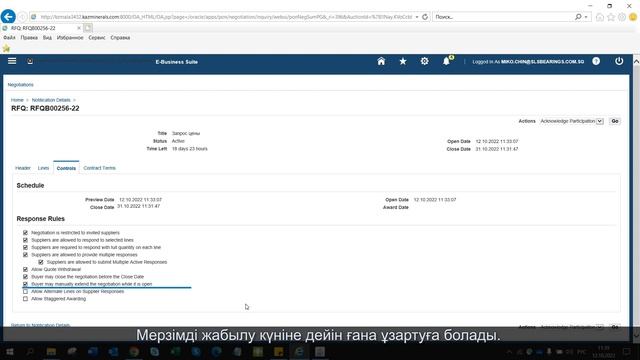This screenshot has height=360, width=640.
Task: Click the Logout power icon
Action: [619, 61]
